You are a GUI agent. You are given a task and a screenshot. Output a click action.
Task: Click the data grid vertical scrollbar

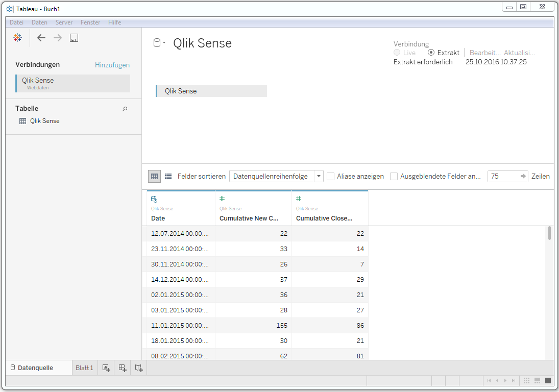click(x=549, y=233)
